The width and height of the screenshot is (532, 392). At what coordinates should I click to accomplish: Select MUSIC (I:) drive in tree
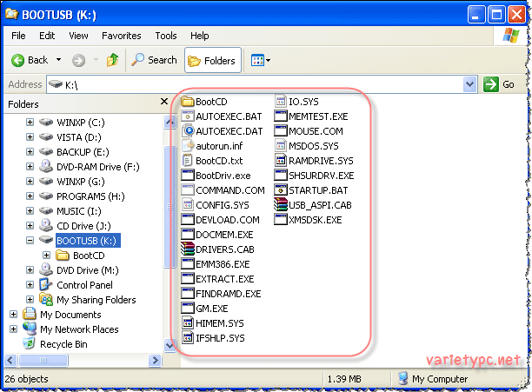tap(79, 211)
